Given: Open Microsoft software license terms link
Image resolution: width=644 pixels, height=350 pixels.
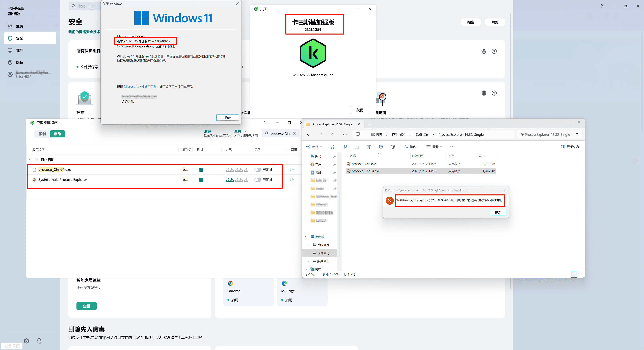Looking at the screenshot, I should (140, 86).
